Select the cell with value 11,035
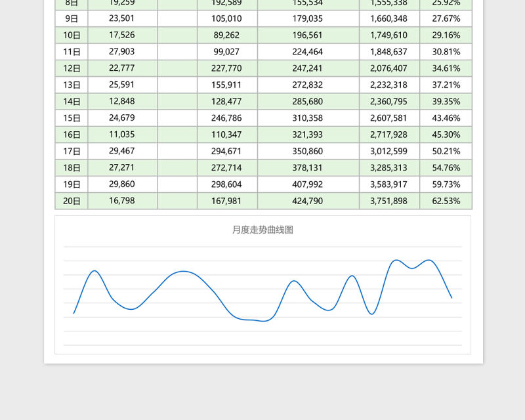The height and width of the screenshot is (420, 525). click(x=122, y=135)
